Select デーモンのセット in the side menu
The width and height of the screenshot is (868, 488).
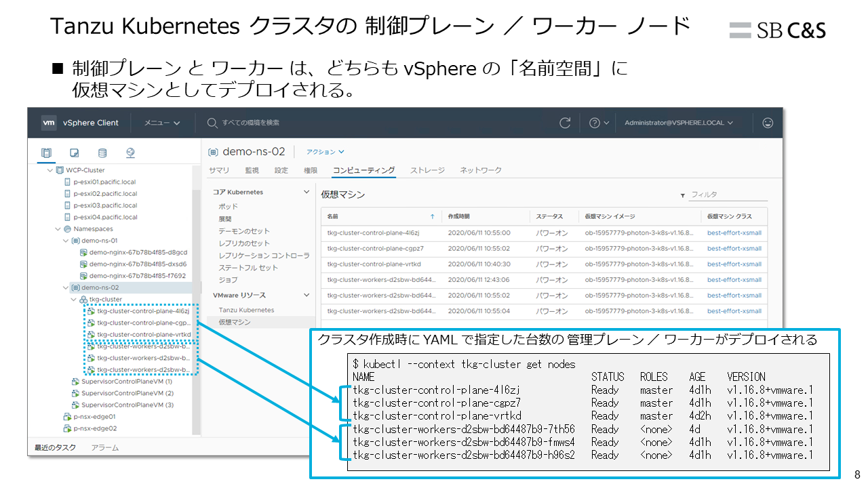(244, 231)
